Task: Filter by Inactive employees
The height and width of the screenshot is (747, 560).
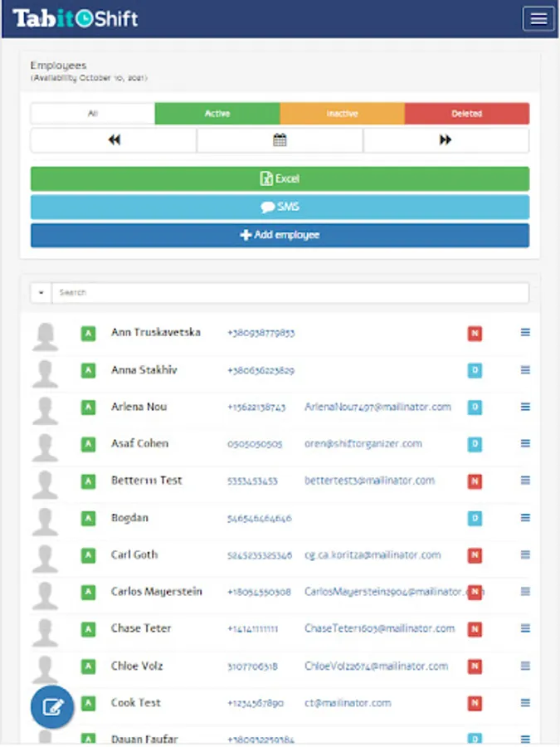Action: tap(342, 114)
